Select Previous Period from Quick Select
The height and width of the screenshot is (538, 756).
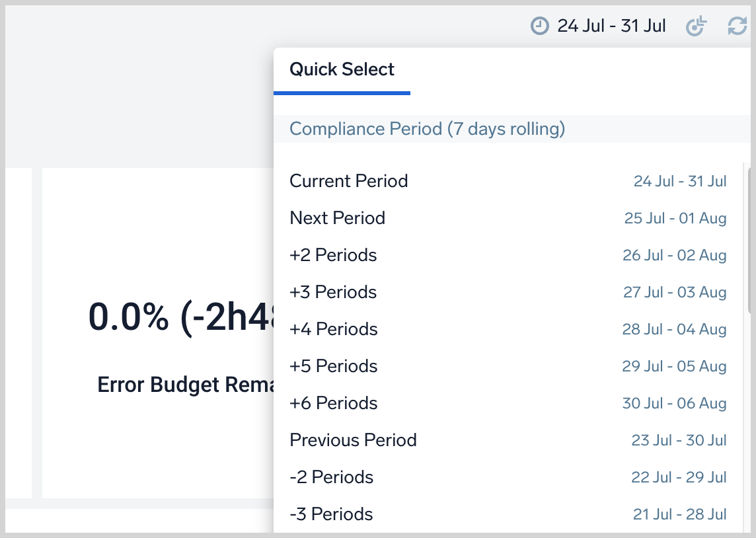354,440
